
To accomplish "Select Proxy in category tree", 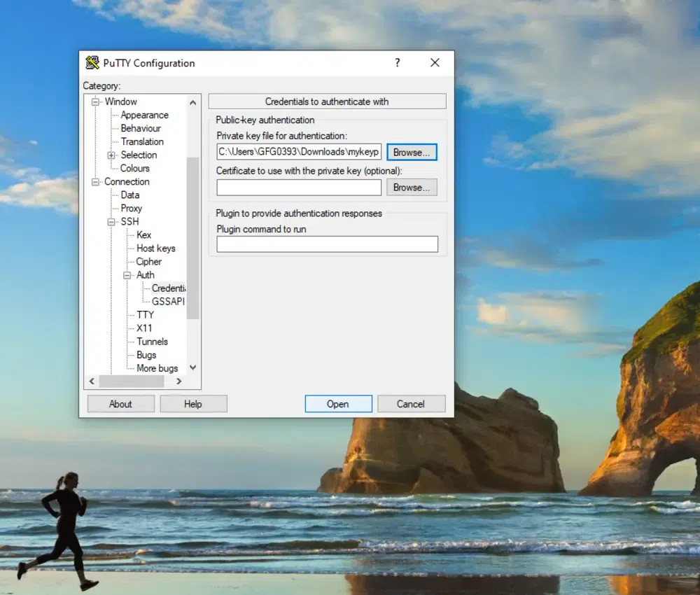I will (x=132, y=209).
